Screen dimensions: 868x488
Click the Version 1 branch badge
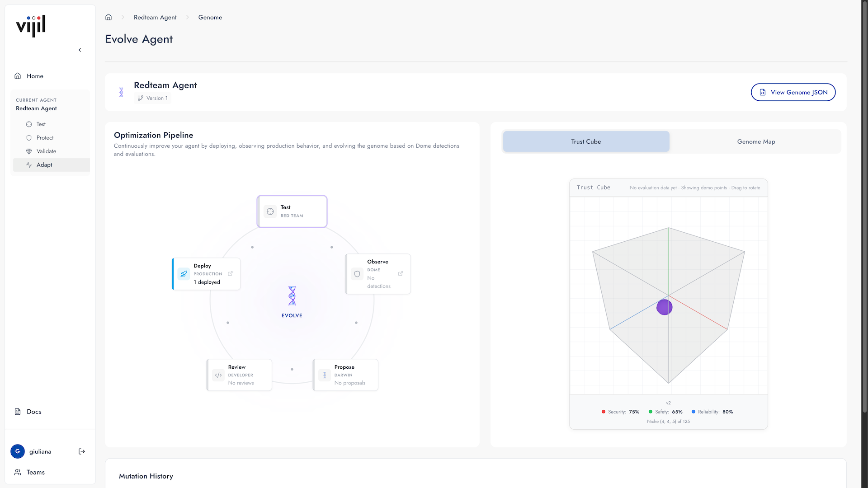[153, 98]
